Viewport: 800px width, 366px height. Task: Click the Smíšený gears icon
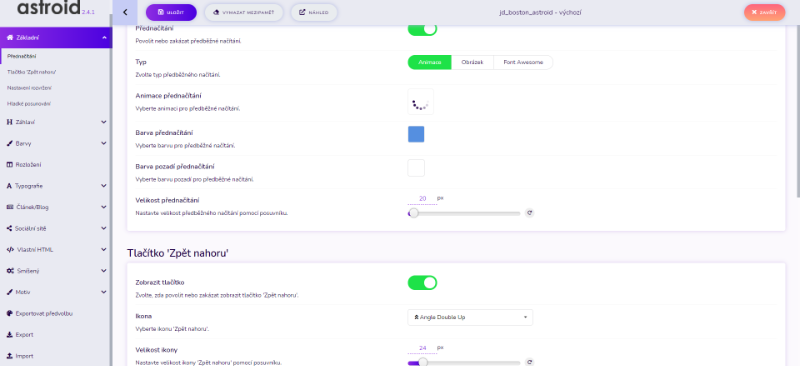(x=10, y=271)
